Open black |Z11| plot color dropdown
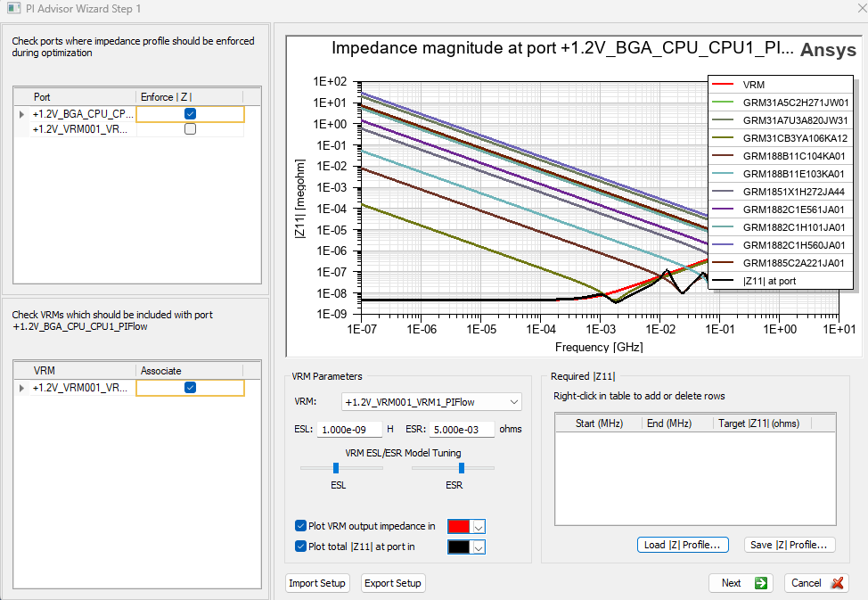The image size is (868, 600). (478, 547)
